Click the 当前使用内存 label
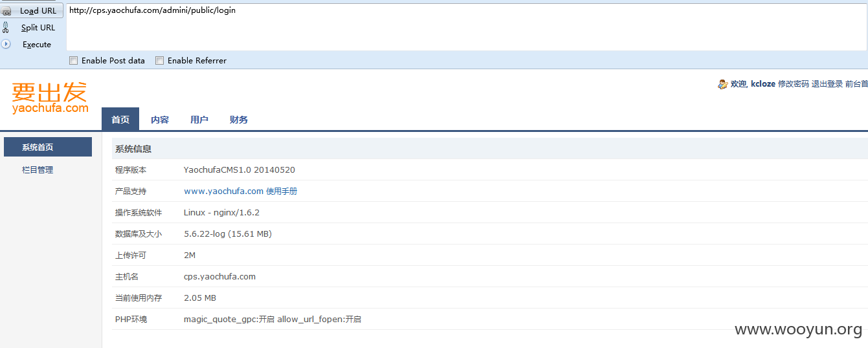868x348 pixels. 139,298
